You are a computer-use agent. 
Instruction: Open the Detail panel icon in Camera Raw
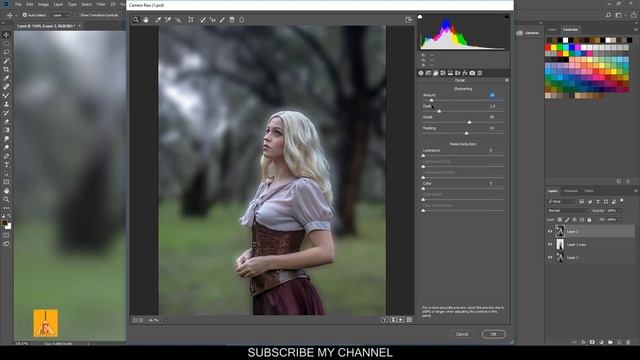(436, 73)
